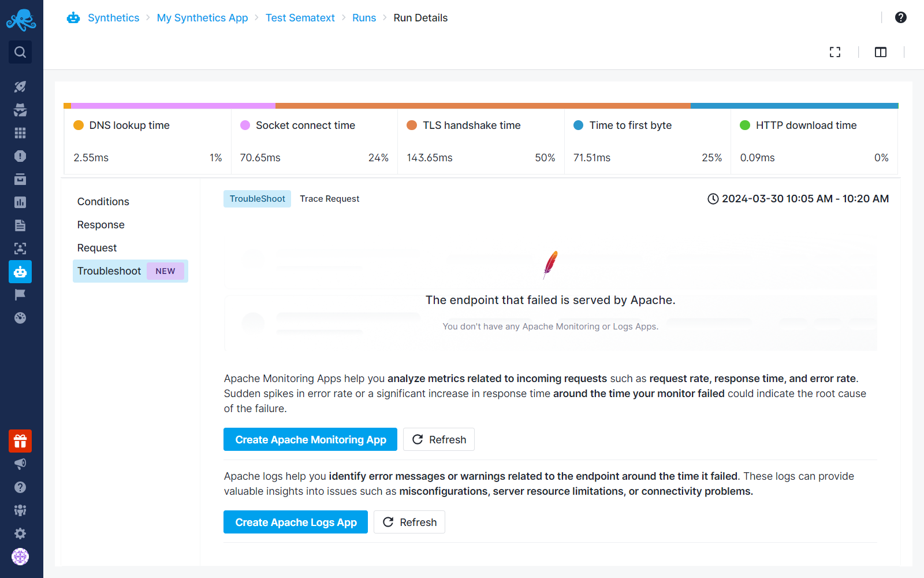Viewport: 924px width, 578px height.
Task: Click the TLS handshake time label
Action: (472, 125)
